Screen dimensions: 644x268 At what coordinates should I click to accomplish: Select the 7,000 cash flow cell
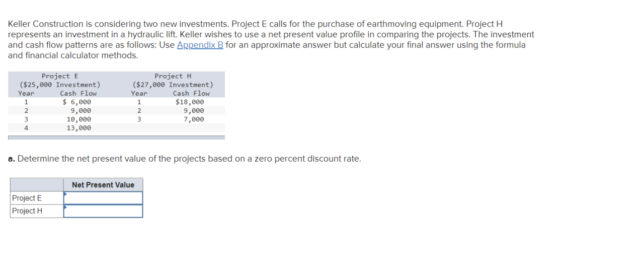coord(194,119)
